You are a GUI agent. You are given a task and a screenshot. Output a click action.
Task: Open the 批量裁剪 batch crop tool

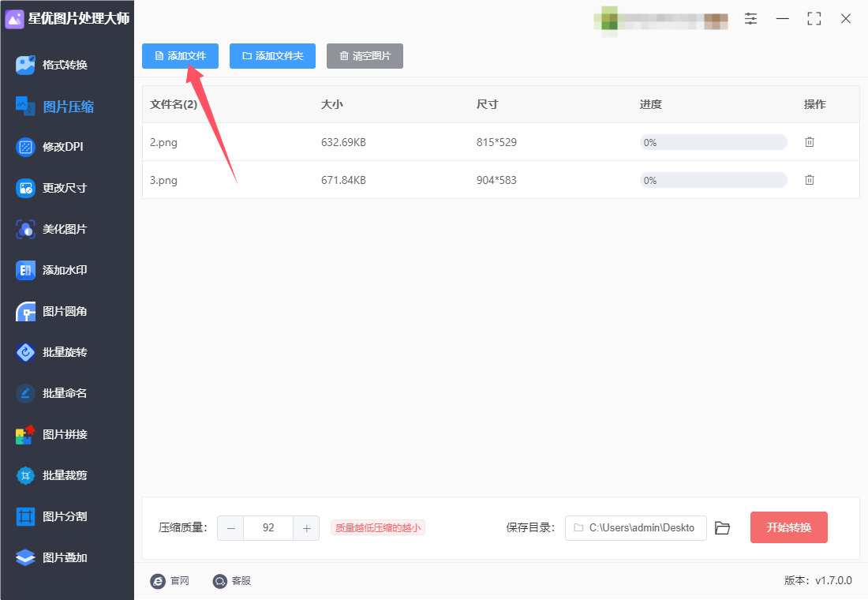coord(51,475)
